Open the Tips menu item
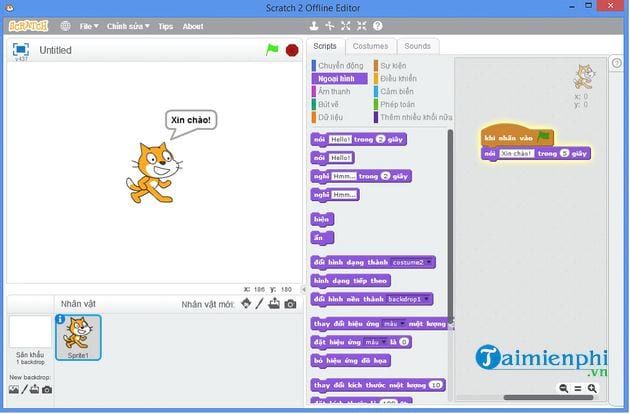 166,27
